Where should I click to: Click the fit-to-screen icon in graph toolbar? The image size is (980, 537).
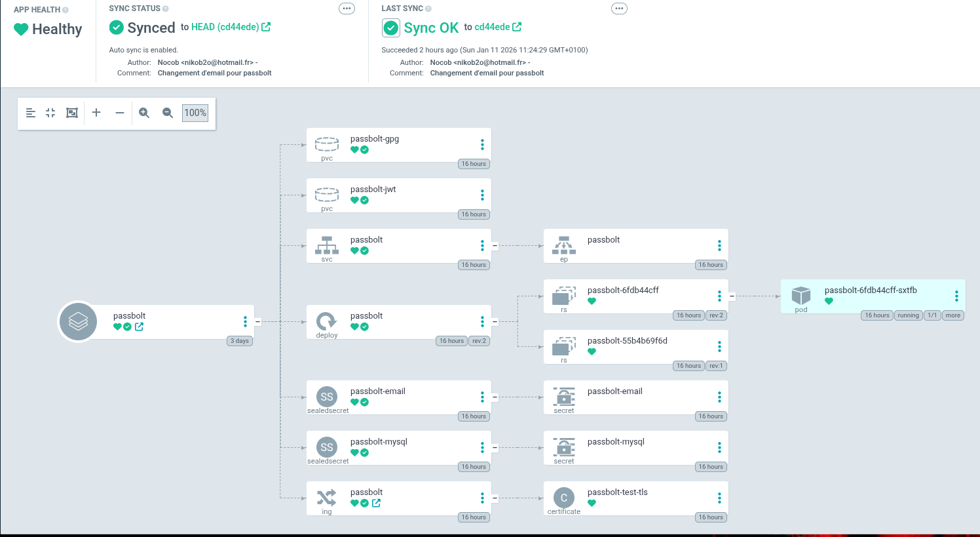(x=72, y=113)
